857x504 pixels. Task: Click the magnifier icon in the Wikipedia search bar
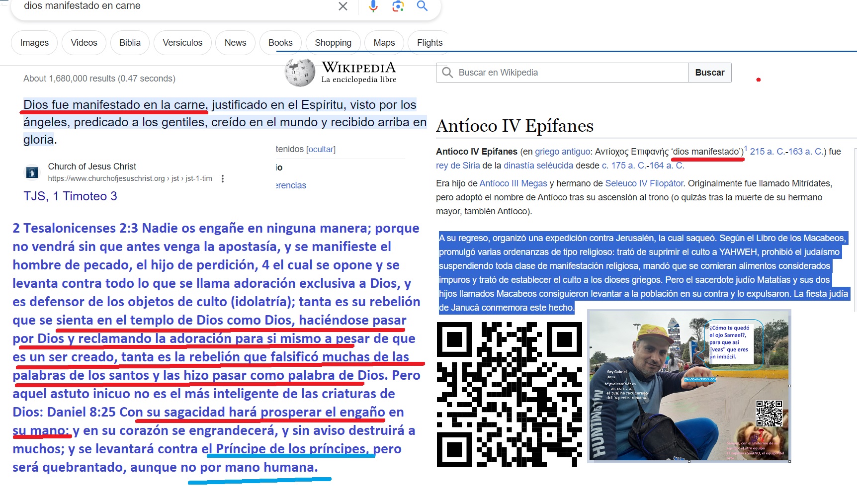point(447,72)
